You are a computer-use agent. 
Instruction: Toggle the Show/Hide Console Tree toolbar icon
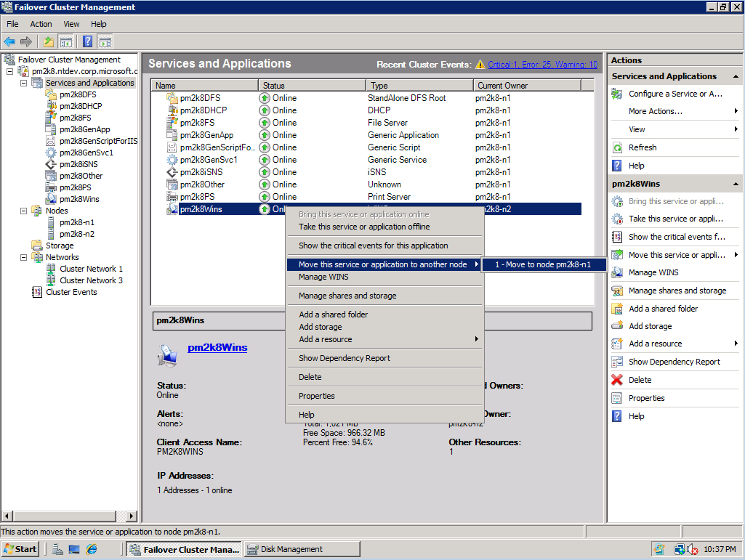[65, 41]
